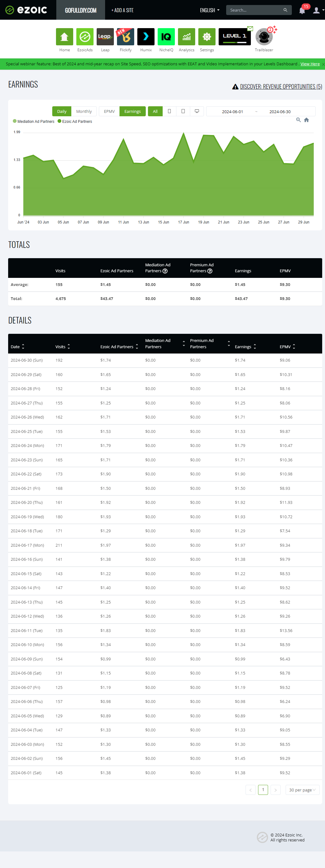This screenshot has height=868, width=325.
Task: Select the GOFULLDIY.COM site tab
Action: [x=81, y=10]
